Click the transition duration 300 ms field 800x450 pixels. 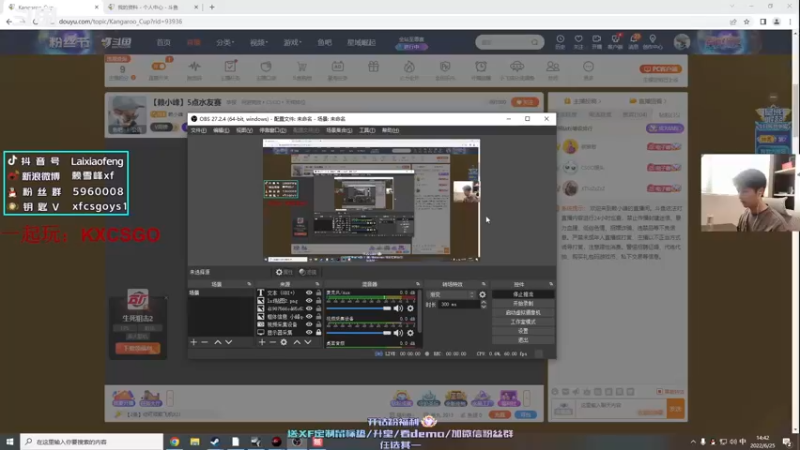coord(459,305)
